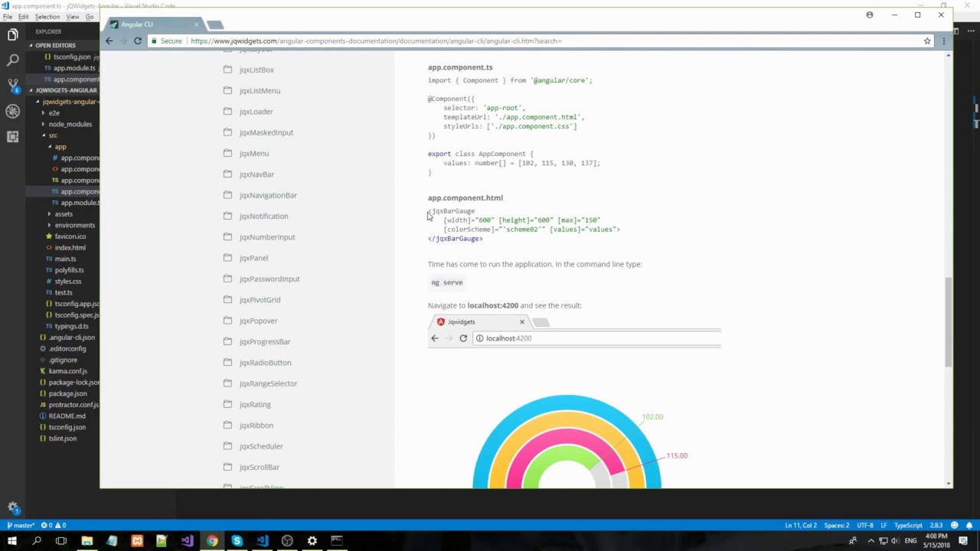Open jqxNavigationBar documentation link
Viewport: 980px width, 551px height.
(268, 195)
